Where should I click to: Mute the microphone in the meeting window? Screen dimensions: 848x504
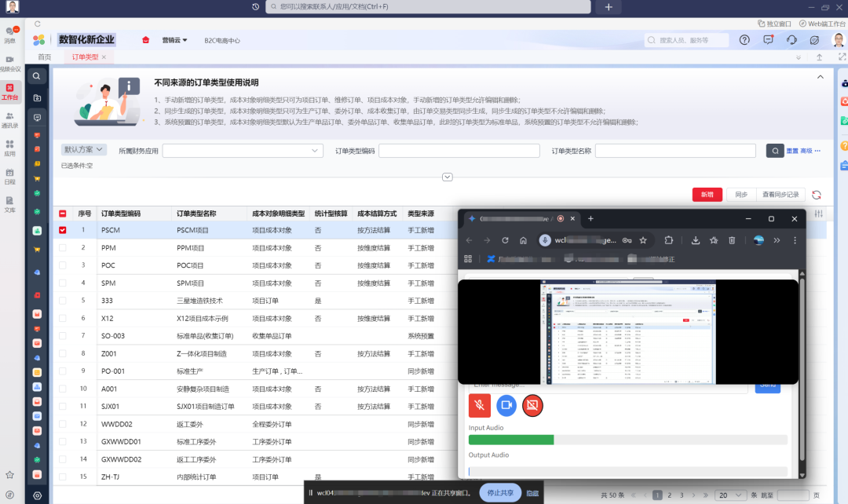480,407
